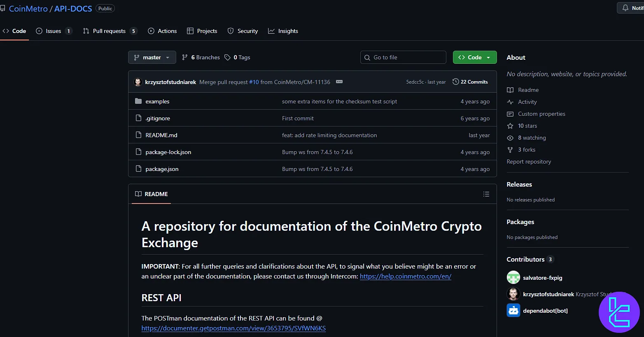Click the file icon beside README.md
Screen dimensions: 644x337
(138, 135)
